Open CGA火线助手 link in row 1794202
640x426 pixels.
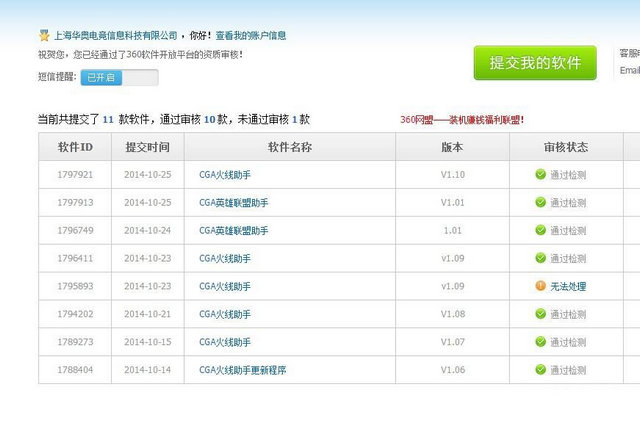coord(225,314)
